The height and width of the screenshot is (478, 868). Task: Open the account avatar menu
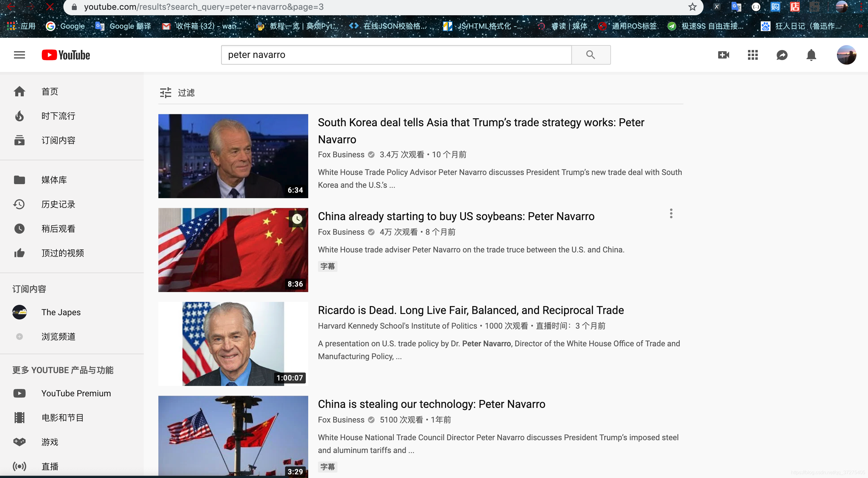846,55
